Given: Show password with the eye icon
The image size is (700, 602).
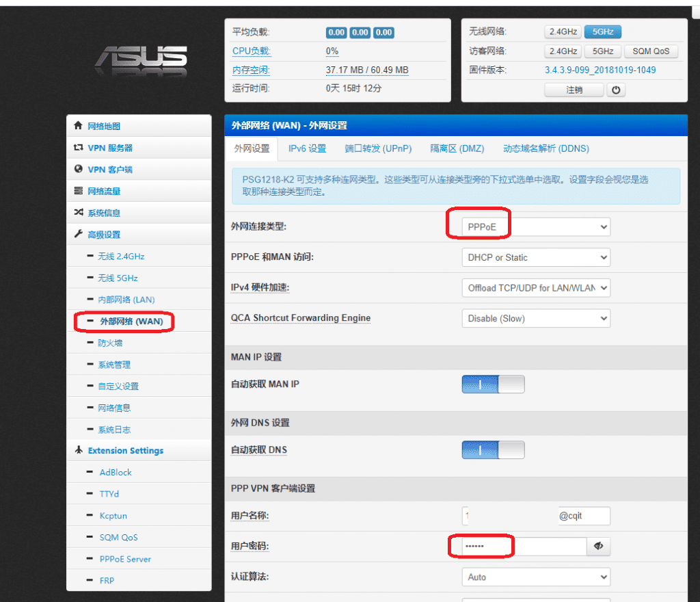Looking at the screenshot, I should (598, 546).
